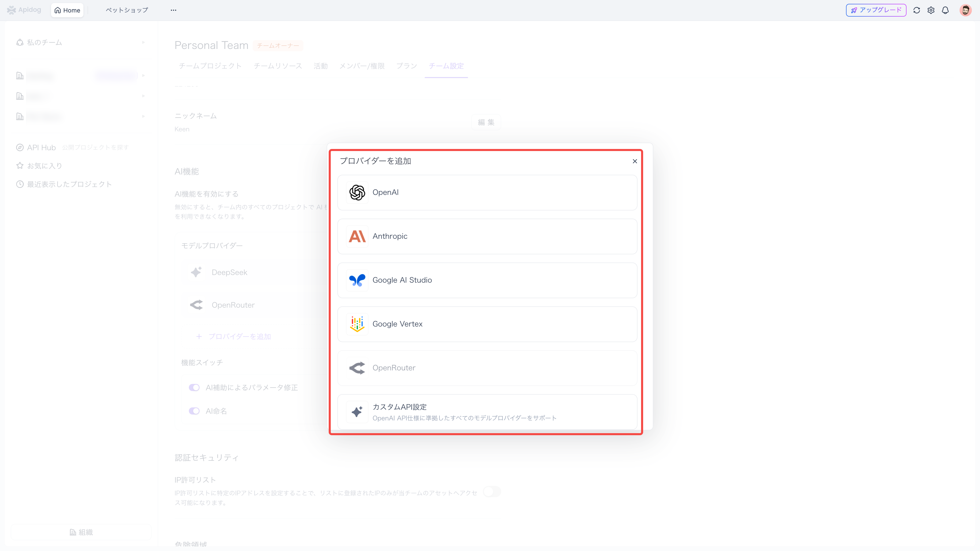Click the アップグレード button
This screenshot has width=980, height=551.
point(876,10)
